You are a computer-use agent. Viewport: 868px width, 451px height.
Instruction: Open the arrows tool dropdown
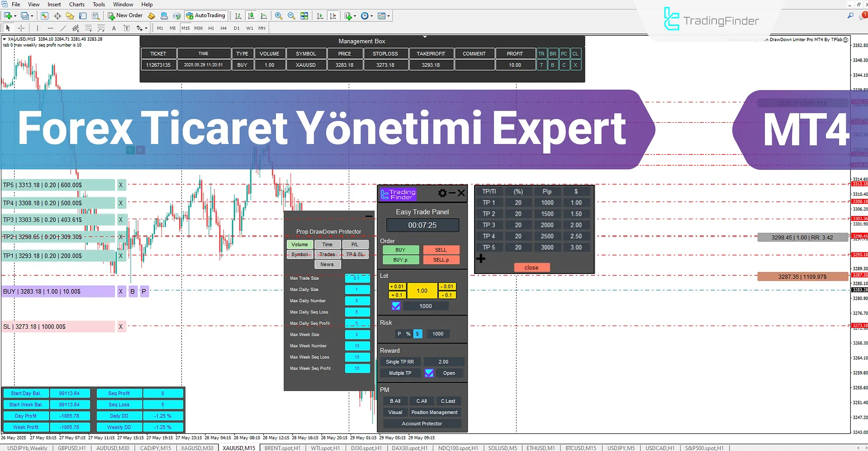(146, 28)
